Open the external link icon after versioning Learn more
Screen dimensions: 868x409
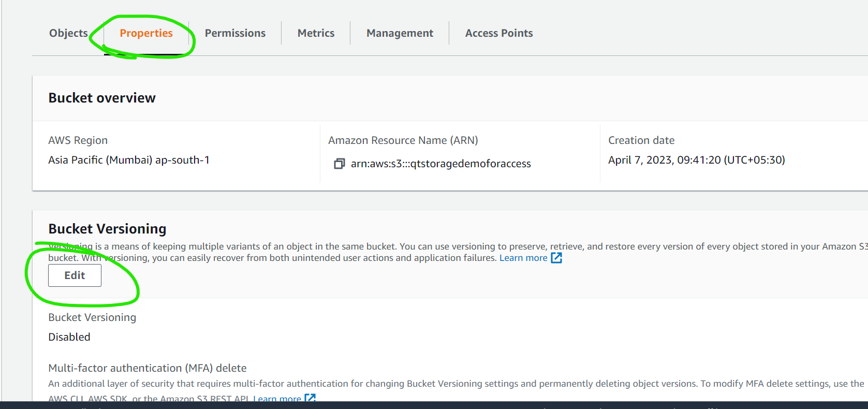click(556, 258)
